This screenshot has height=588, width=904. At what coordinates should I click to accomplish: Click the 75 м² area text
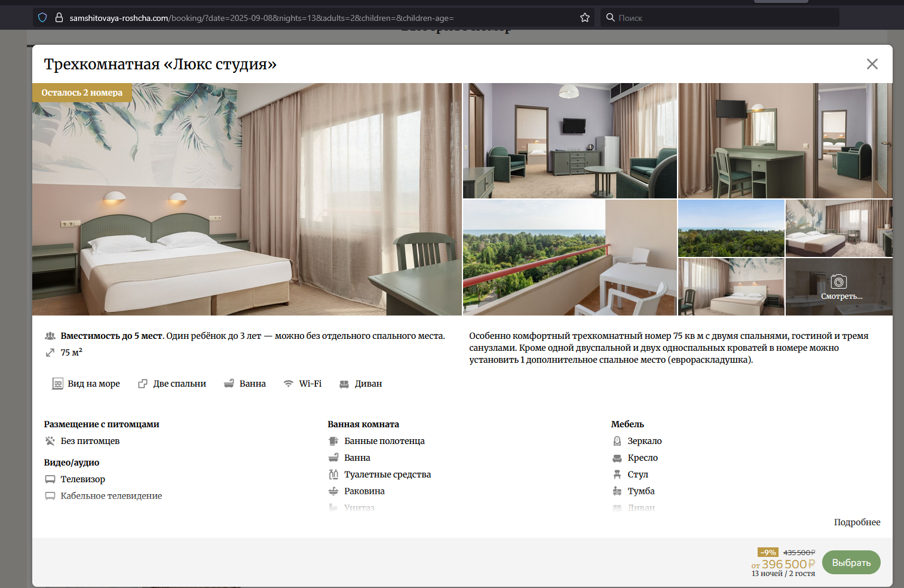(71, 353)
